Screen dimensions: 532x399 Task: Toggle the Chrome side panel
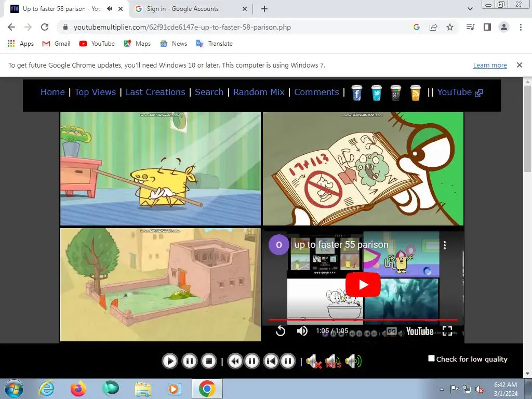(x=487, y=27)
